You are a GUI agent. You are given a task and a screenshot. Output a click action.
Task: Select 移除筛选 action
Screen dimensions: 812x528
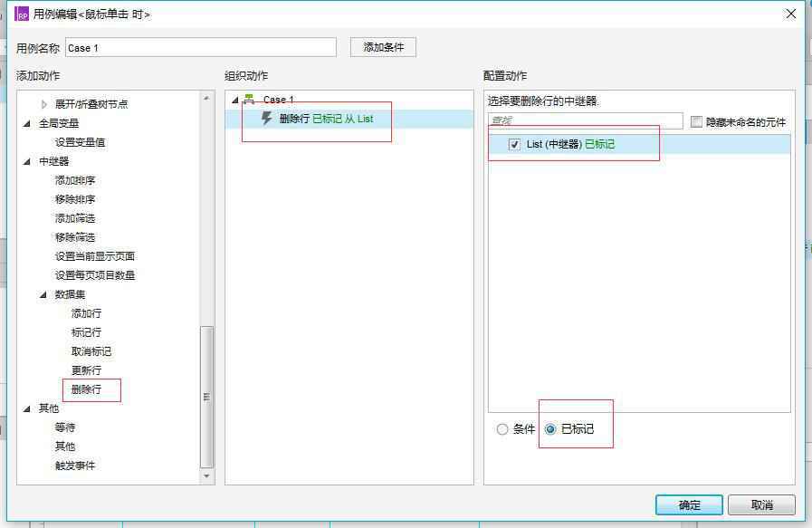[75, 237]
